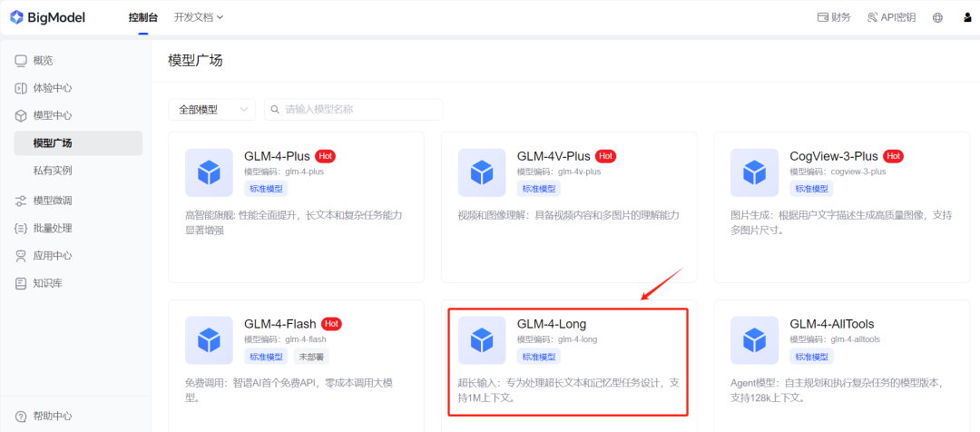980x432 pixels.
Task: Open the 财务 wallet icon
Action: click(x=823, y=17)
